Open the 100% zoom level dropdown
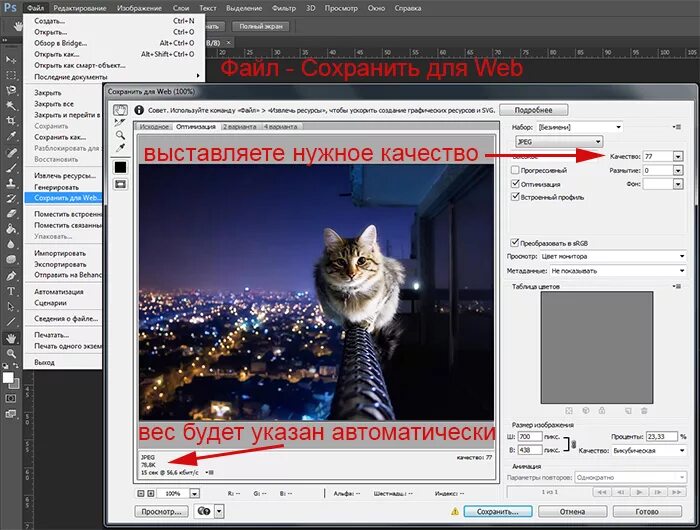This screenshot has height=530, width=700. click(194, 493)
